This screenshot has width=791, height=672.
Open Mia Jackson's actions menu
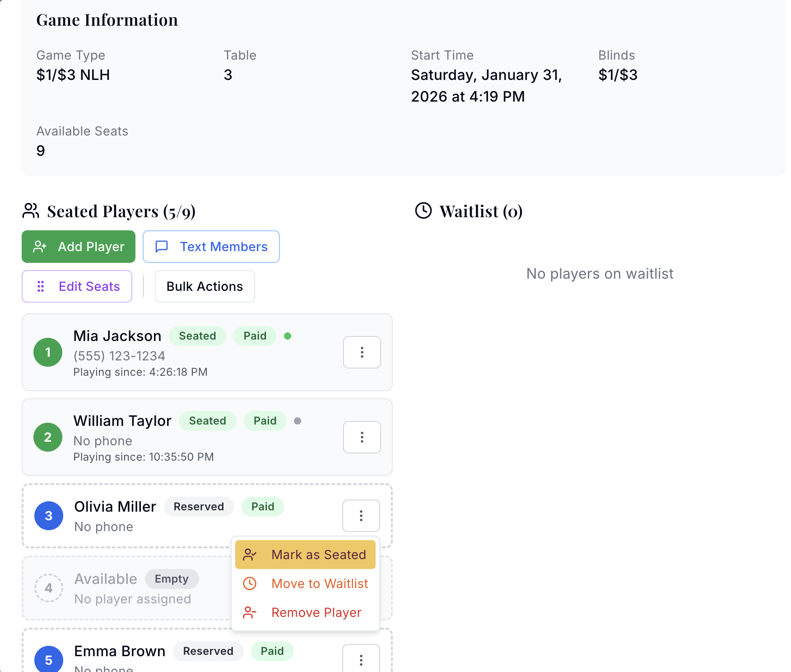(x=362, y=352)
